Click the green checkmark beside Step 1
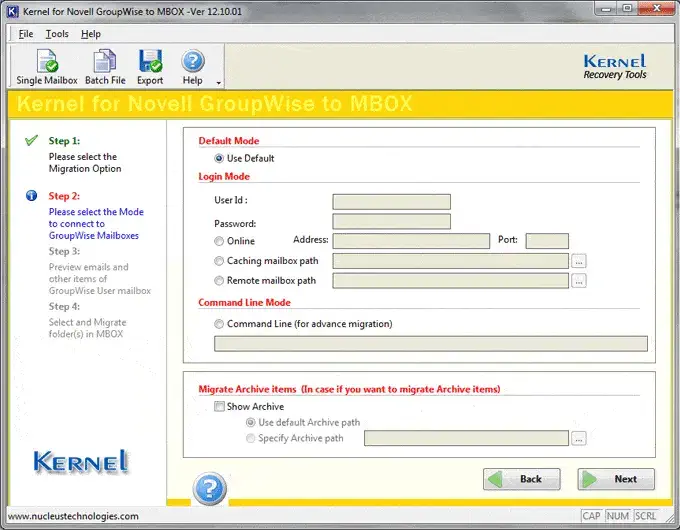The image size is (680, 530). (x=31, y=140)
